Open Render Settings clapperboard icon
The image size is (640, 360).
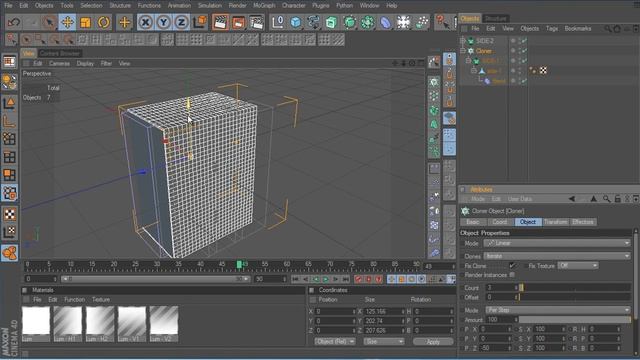click(256, 22)
